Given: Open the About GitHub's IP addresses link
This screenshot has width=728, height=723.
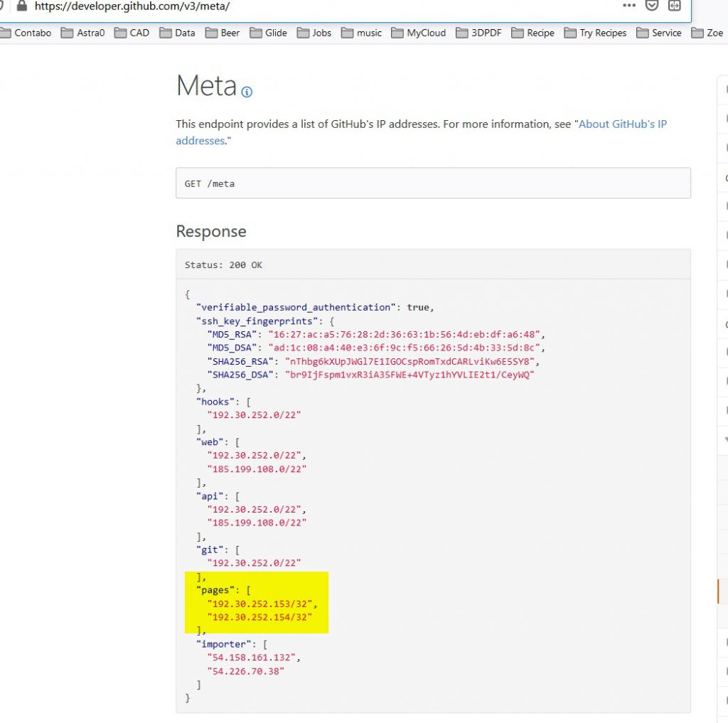Looking at the screenshot, I should pos(622,124).
